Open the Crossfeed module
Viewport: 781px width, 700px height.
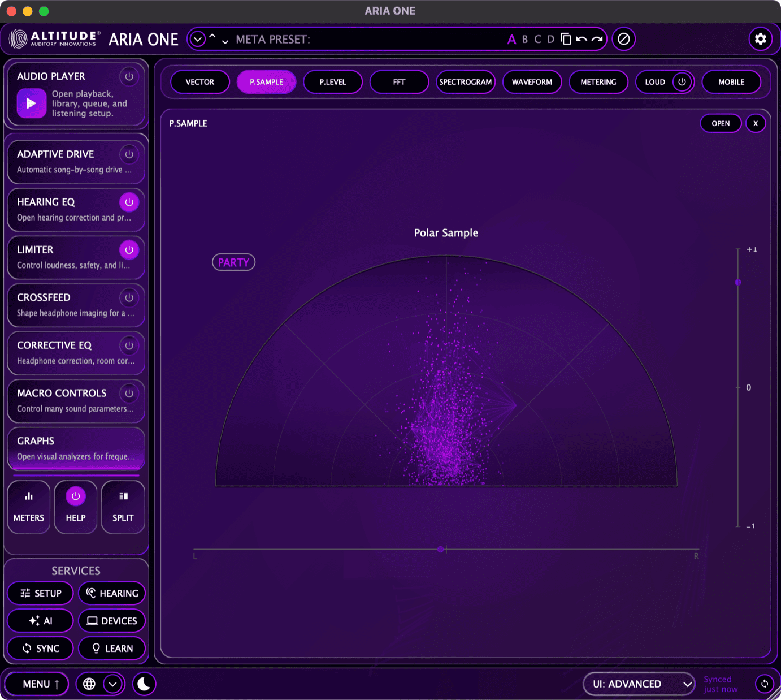[76, 305]
